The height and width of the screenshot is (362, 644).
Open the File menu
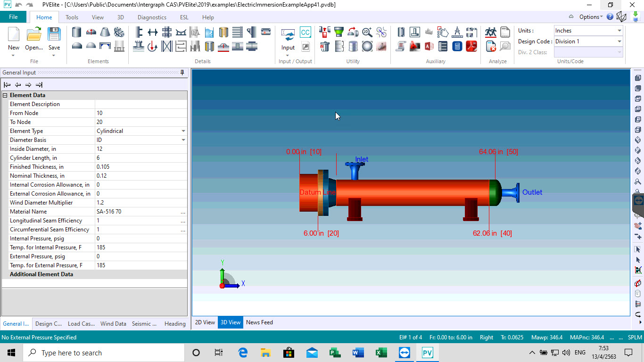coord(13,17)
